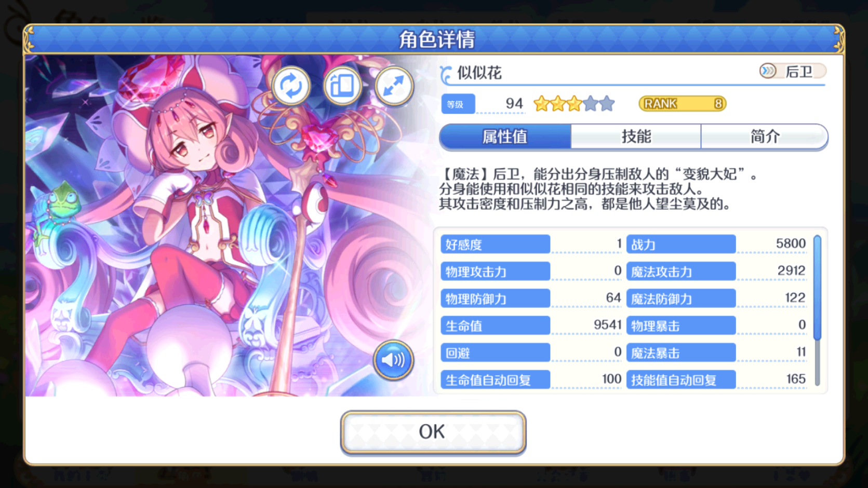This screenshot has height=488, width=868.
Task: Expand illustration to fullscreen arrows icon
Action: (x=394, y=86)
